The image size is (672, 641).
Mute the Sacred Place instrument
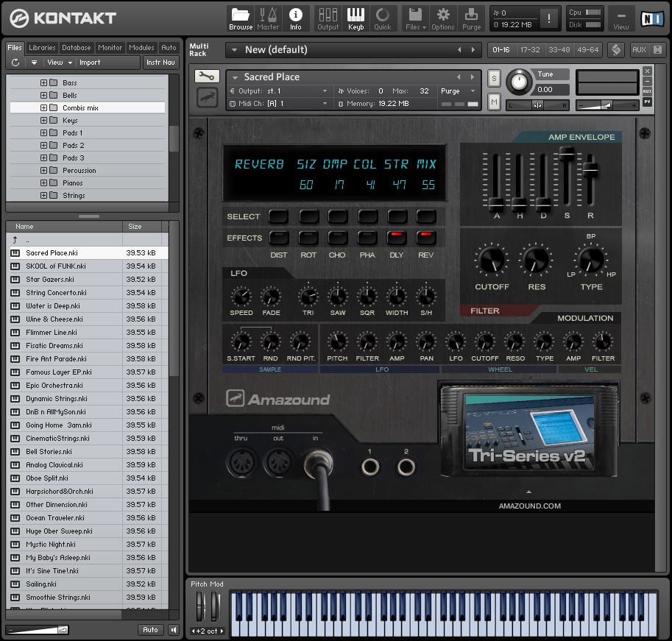coord(494,102)
